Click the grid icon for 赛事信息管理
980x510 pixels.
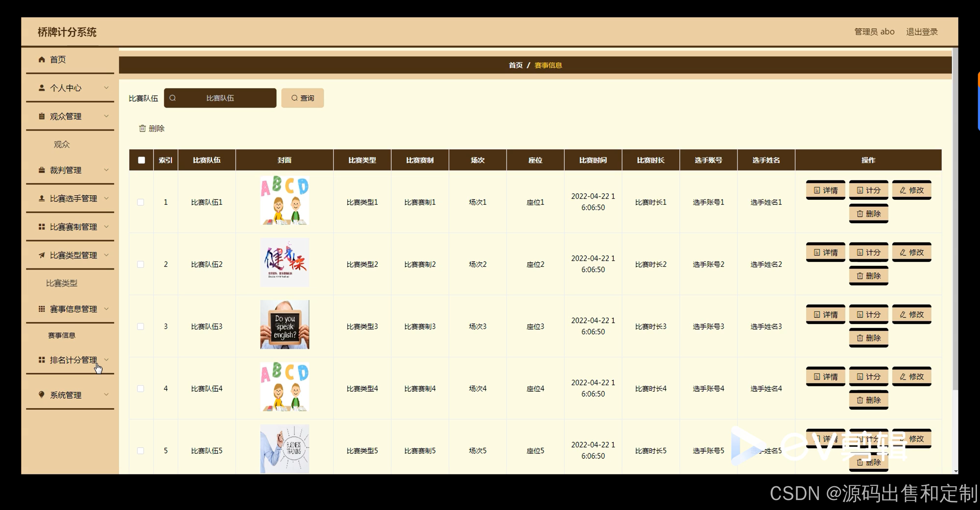pyautogui.click(x=42, y=309)
